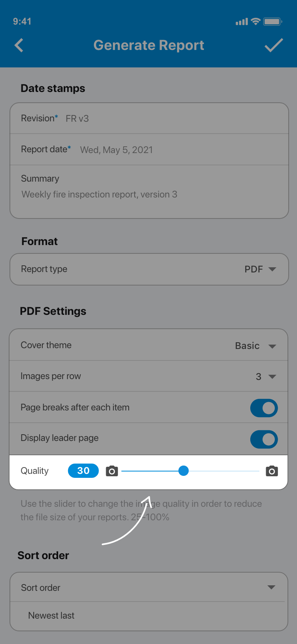297x644 pixels.
Task: Edit the Revision field FR v3
Action: click(x=77, y=119)
